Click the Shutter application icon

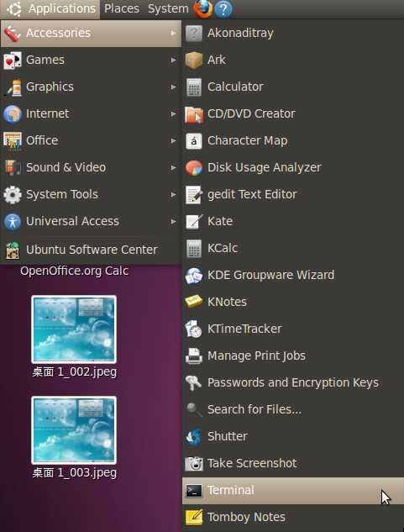pyautogui.click(x=194, y=436)
